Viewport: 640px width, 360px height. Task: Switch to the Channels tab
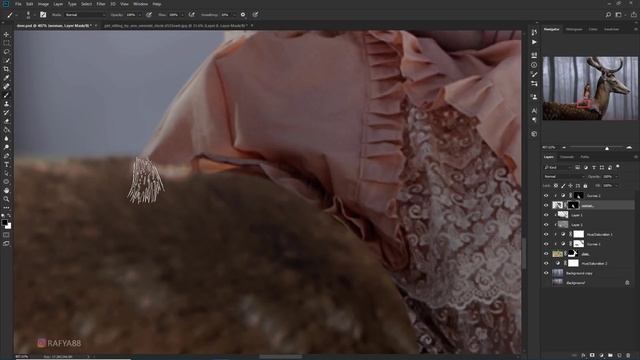coord(567,157)
